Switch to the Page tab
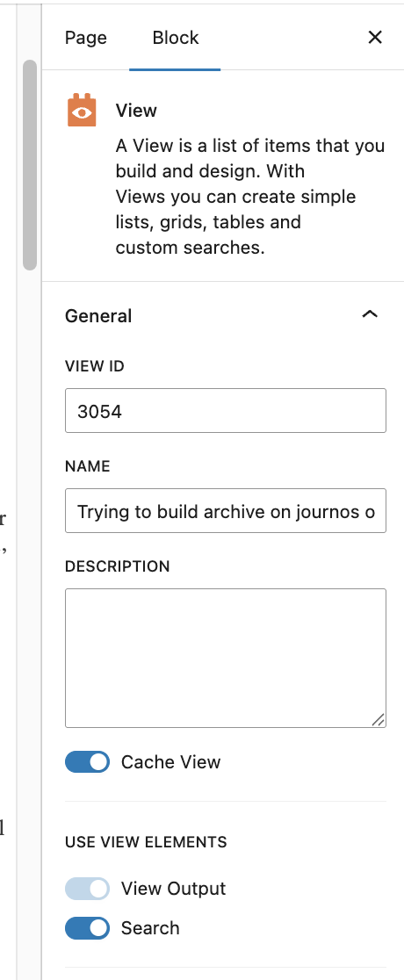Image resolution: width=404 pixels, height=980 pixels. coord(86,38)
